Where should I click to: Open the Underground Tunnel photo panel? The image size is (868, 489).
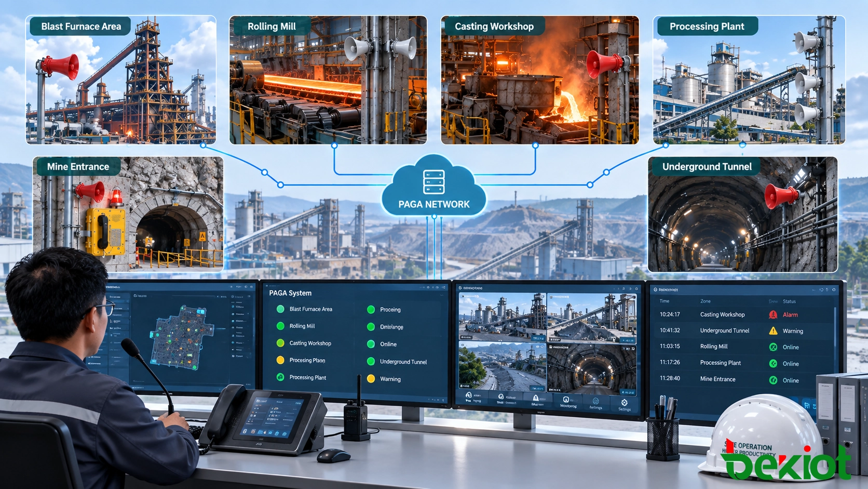[742, 214]
